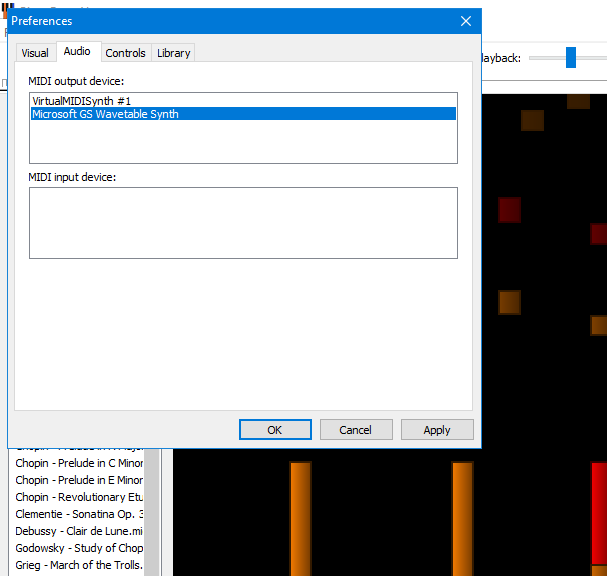Select Microsoft GS Wavetable Synth device
The width and height of the screenshot is (607, 576).
[243, 114]
